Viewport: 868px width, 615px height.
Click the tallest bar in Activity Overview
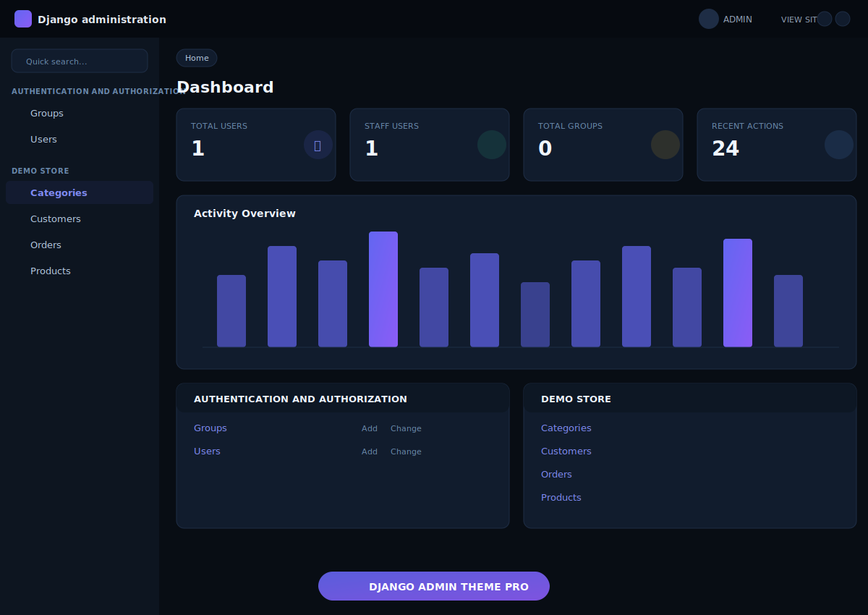click(383, 289)
